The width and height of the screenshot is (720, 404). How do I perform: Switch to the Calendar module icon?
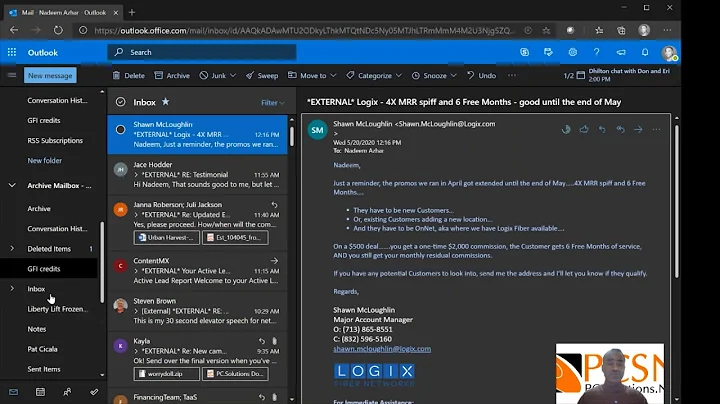[x=40, y=392]
